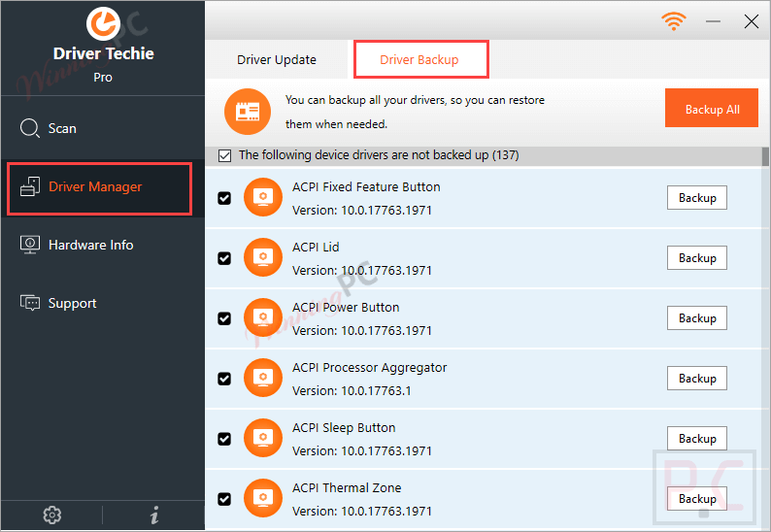Go to the Hardware Info section
Image resolution: width=771 pixels, height=532 pixels.
tap(103, 245)
